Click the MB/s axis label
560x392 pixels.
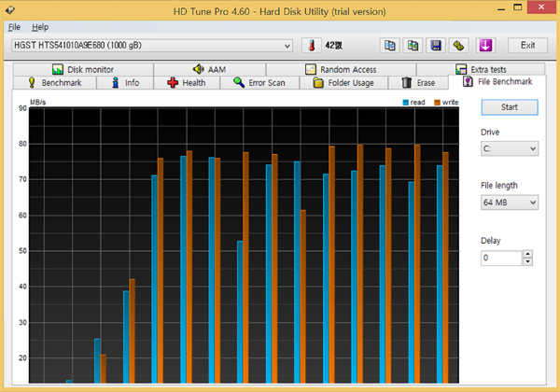coord(37,102)
